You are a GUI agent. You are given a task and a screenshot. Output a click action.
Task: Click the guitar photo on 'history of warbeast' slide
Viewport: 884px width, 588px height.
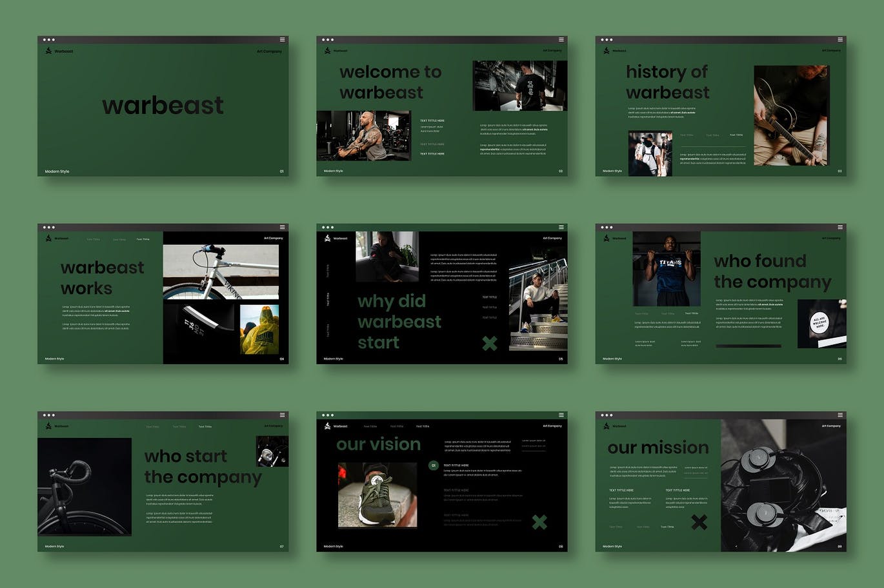click(791, 115)
